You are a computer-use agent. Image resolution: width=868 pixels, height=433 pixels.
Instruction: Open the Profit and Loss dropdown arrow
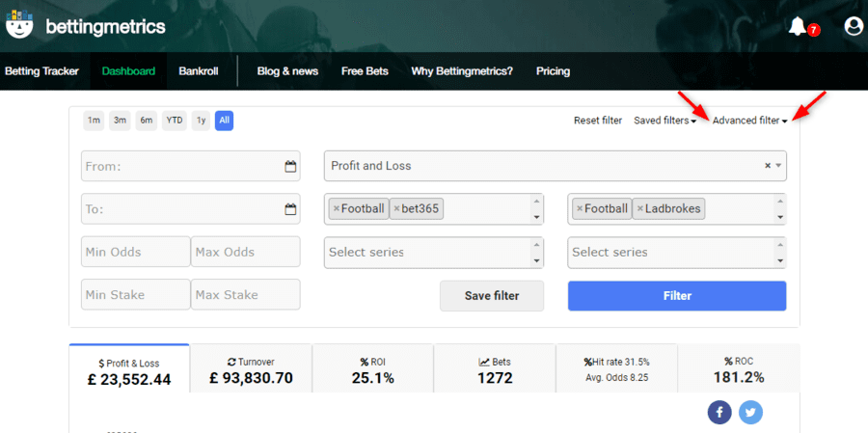point(778,166)
